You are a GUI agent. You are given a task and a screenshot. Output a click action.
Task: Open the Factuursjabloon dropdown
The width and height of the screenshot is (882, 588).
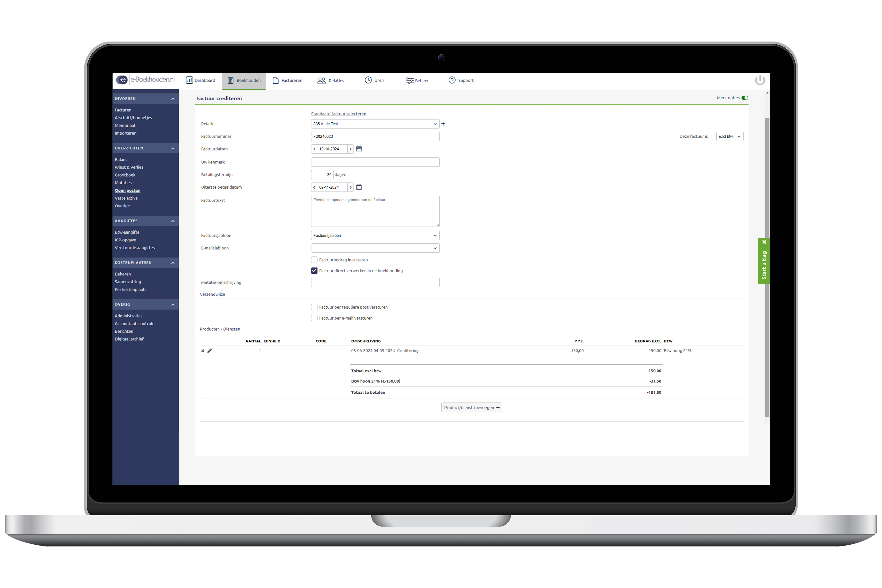(375, 236)
